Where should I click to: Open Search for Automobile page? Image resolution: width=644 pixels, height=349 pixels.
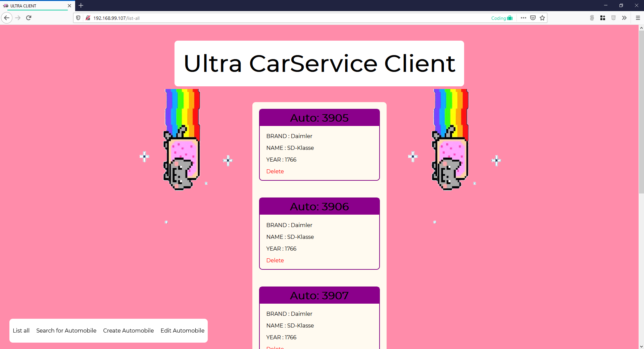66,331
